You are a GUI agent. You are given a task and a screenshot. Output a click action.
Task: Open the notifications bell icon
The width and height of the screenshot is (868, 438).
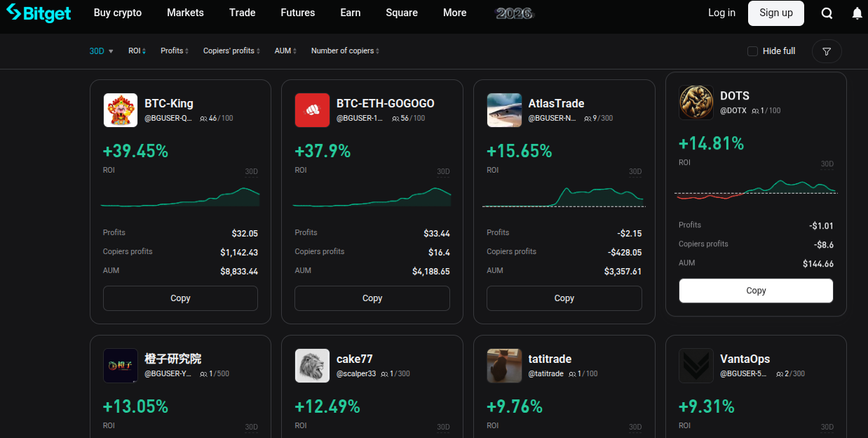coord(857,13)
